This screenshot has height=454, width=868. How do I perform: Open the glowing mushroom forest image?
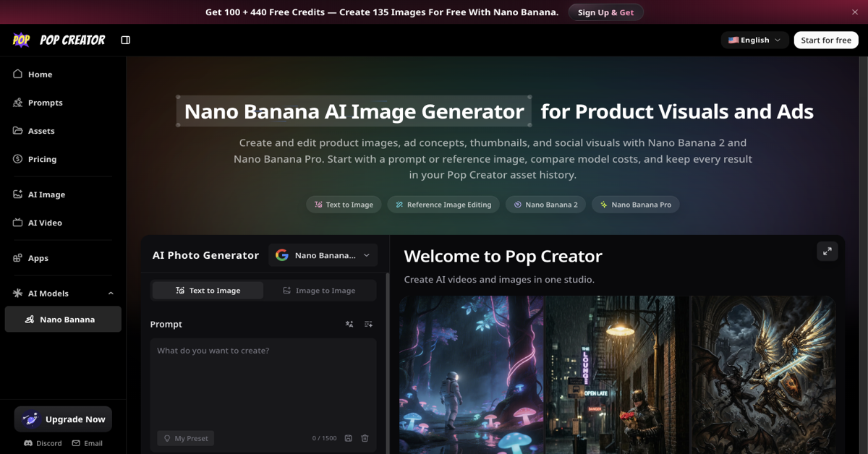tap(471, 374)
